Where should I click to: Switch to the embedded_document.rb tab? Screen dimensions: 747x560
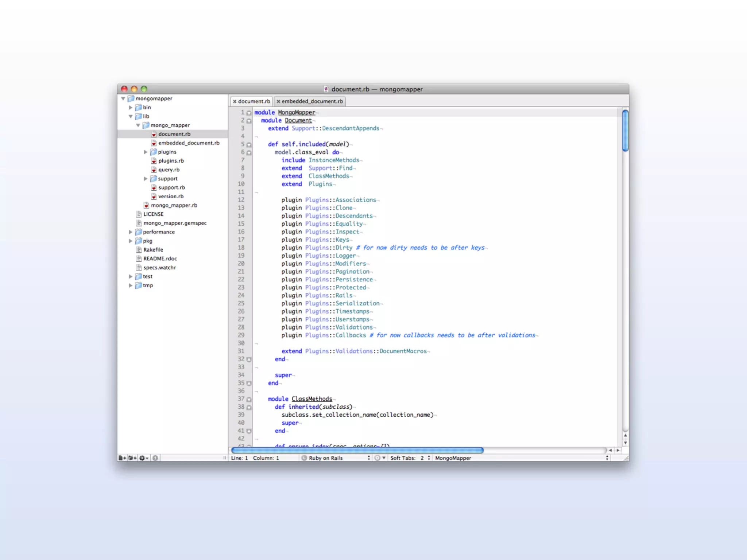click(312, 101)
